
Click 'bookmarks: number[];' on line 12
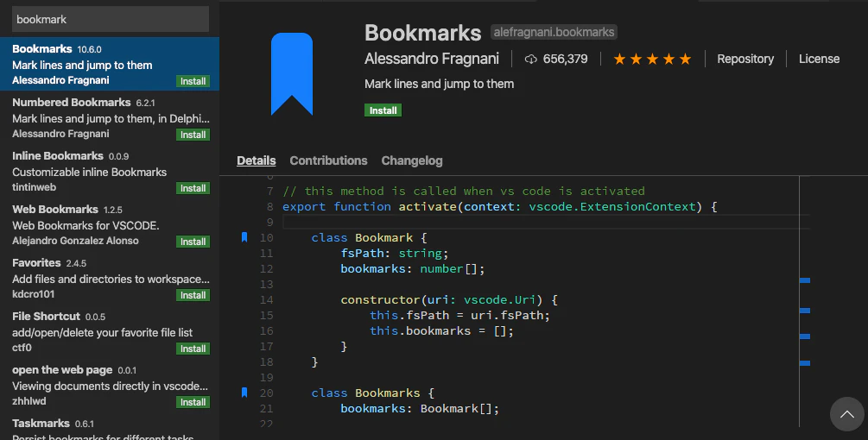point(413,268)
